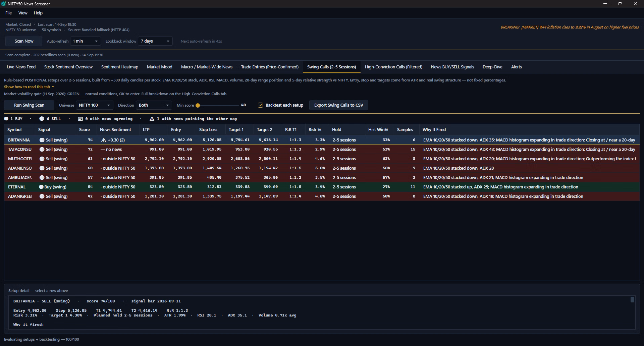Click Export Swing Calls to CSV
The height and width of the screenshot is (346, 644).
pyautogui.click(x=339, y=105)
